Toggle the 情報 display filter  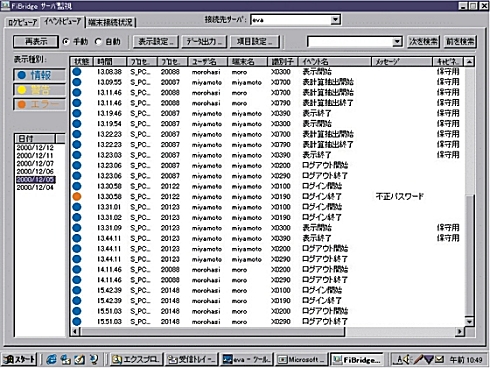pos(39,75)
